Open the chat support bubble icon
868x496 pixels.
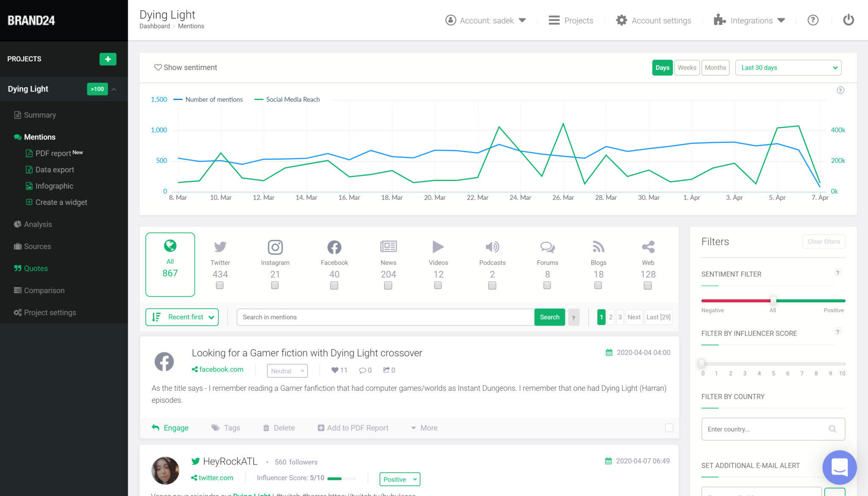coord(839,467)
